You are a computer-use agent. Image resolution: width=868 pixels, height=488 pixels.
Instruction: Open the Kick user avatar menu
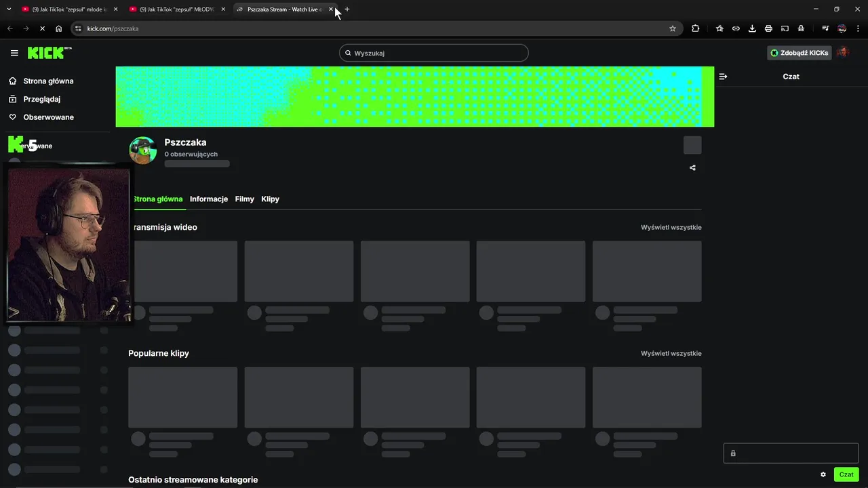tap(842, 52)
